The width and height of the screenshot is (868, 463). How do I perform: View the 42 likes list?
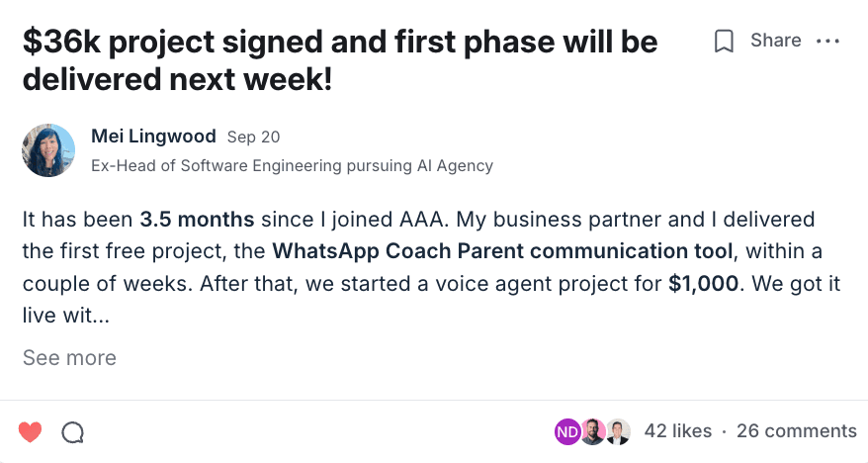point(677,430)
